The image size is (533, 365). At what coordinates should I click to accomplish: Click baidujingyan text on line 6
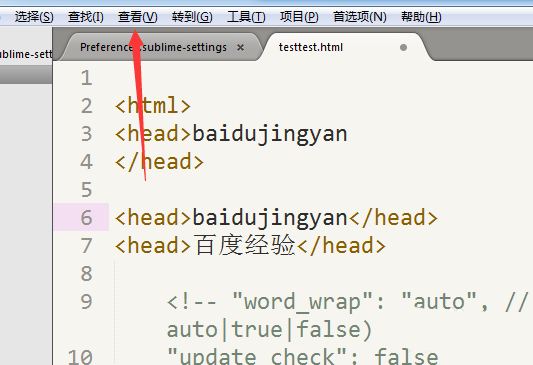click(270, 218)
